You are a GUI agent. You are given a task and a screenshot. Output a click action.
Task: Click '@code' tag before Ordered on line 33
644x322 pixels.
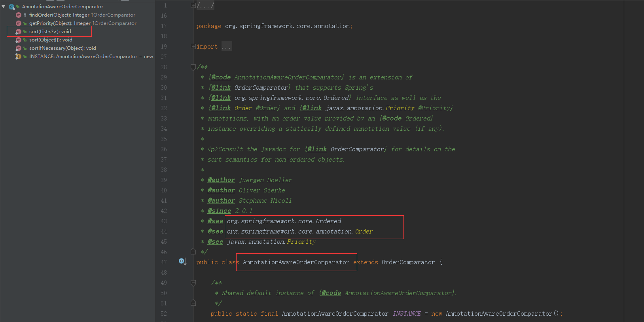coord(392,119)
